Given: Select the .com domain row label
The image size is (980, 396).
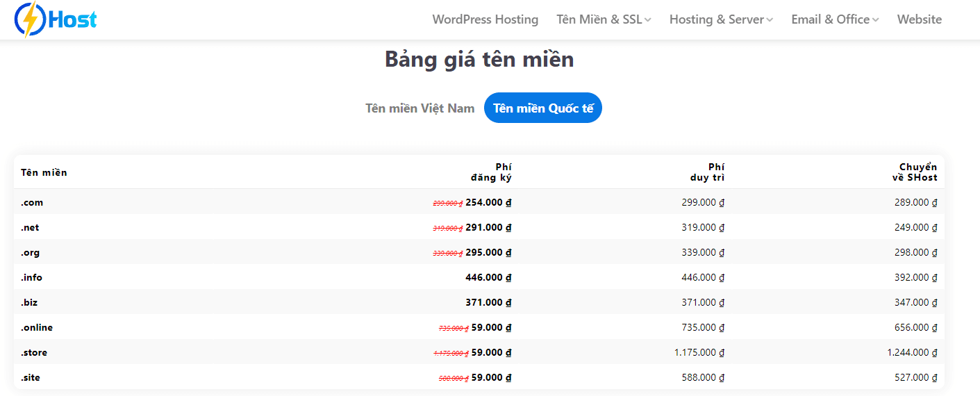Looking at the screenshot, I should 32,203.
